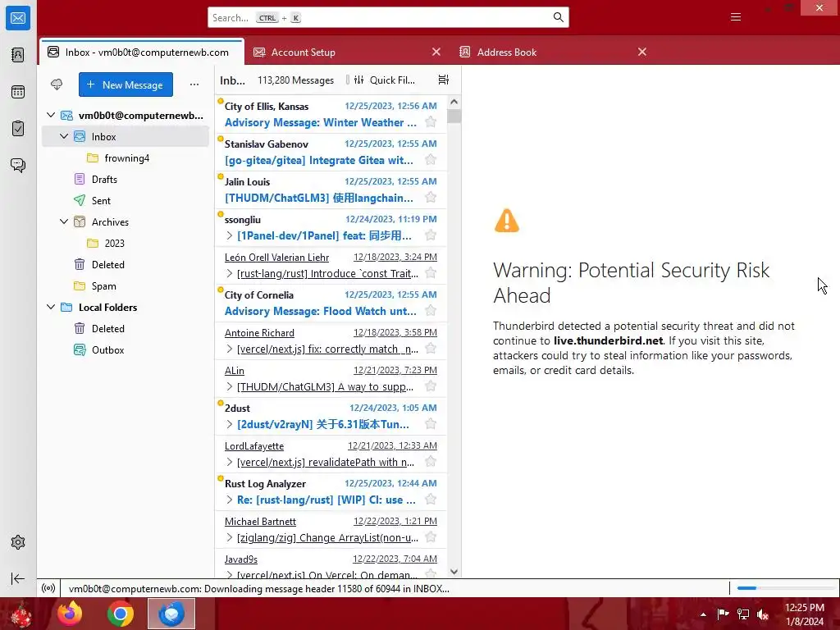Star the 2dust message
Image resolution: width=840 pixels, height=630 pixels.
[x=430, y=424]
